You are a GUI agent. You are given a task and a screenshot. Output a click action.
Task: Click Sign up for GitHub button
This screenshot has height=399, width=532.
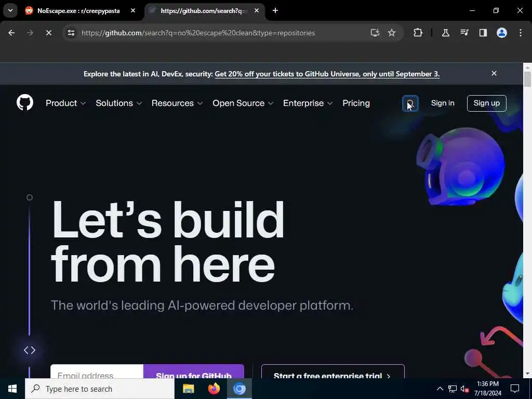(x=194, y=371)
